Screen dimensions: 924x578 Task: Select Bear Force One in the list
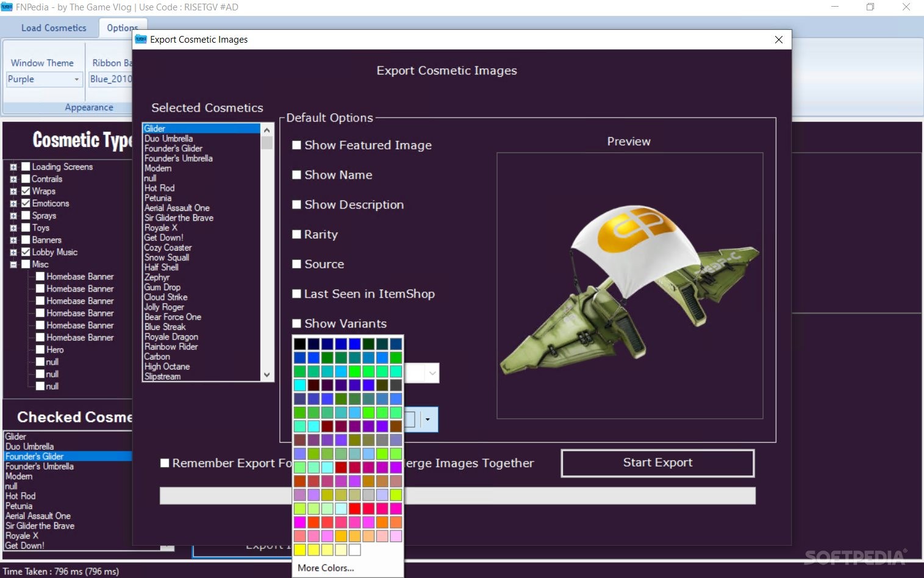(x=173, y=317)
